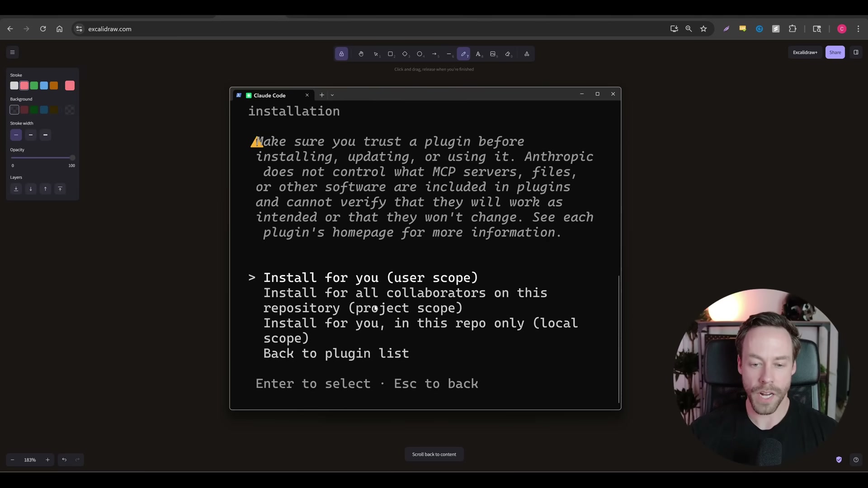The width and height of the screenshot is (868, 488).
Task: Open the custom stroke color picker
Action: [x=70, y=86]
